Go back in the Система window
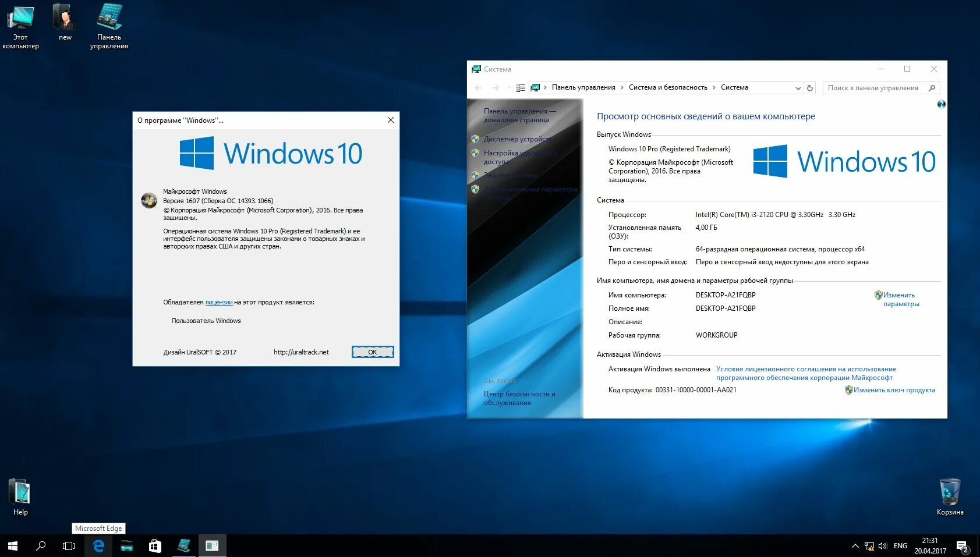The width and height of the screenshot is (980, 557). (x=478, y=88)
